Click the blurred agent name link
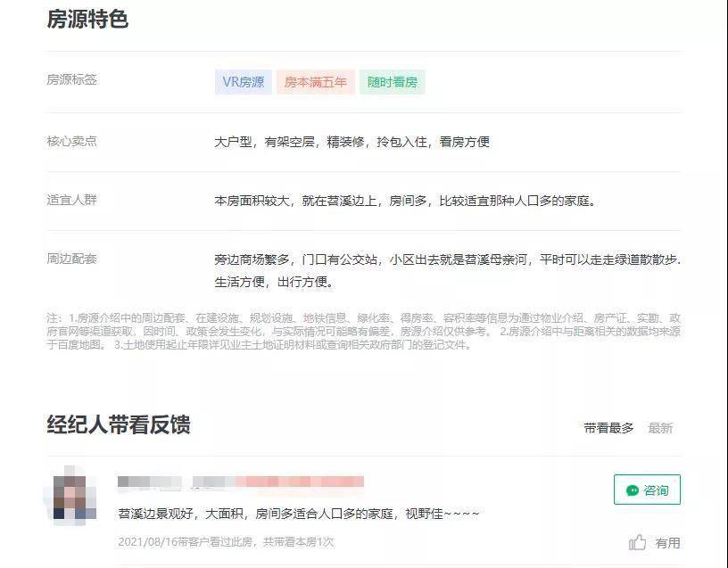 click(150, 482)
